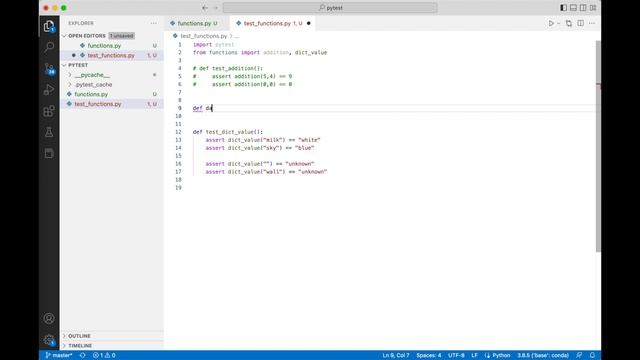
Task: Open feedback icon in status bar
Action: (x=579, y=356)
